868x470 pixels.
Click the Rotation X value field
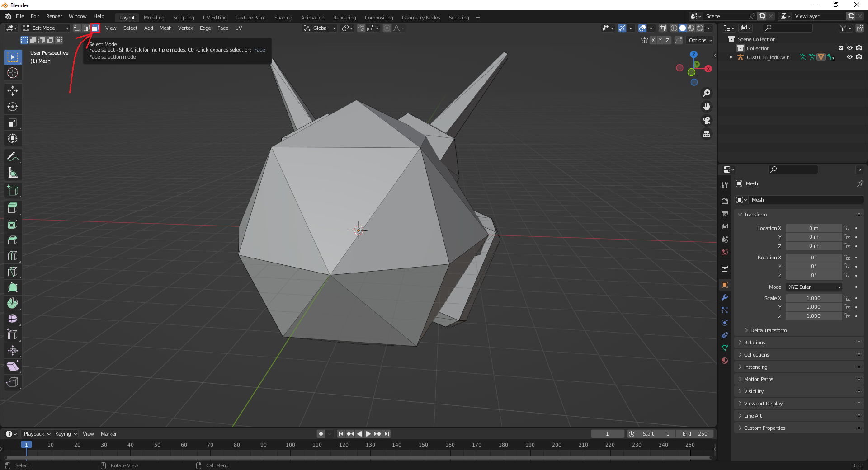click(814, 258)
